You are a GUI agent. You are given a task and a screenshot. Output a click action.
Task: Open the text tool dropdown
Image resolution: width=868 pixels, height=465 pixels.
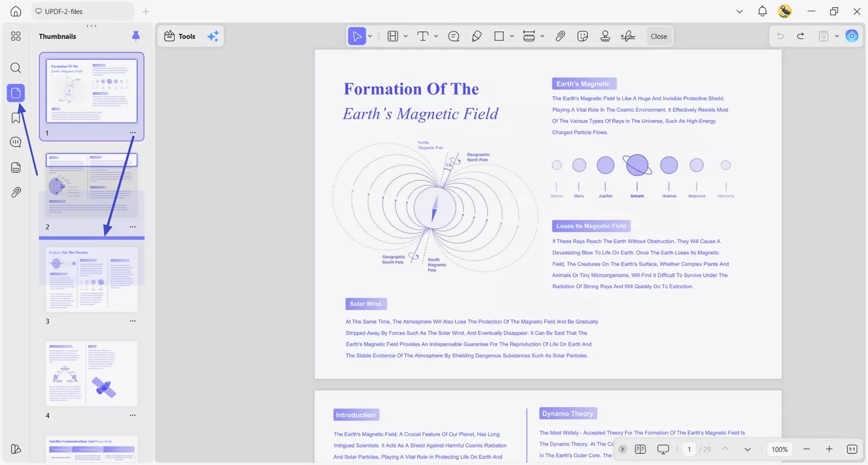pyautogui.click(x=435, y=36)
